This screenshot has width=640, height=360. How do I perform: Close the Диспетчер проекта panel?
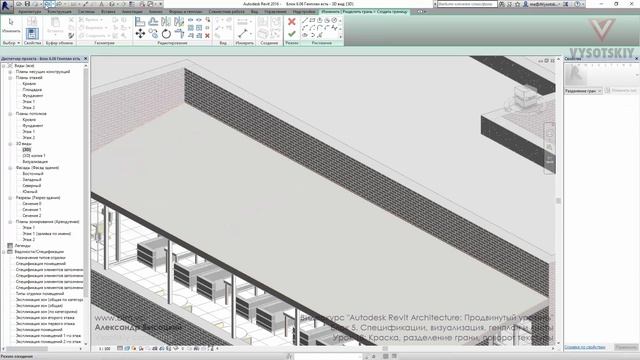click(x=85, y=59)
